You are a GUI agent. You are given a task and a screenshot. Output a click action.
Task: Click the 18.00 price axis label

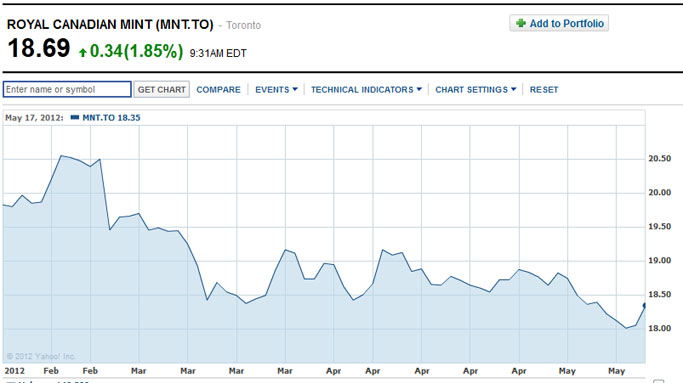(x=659, y=329)
